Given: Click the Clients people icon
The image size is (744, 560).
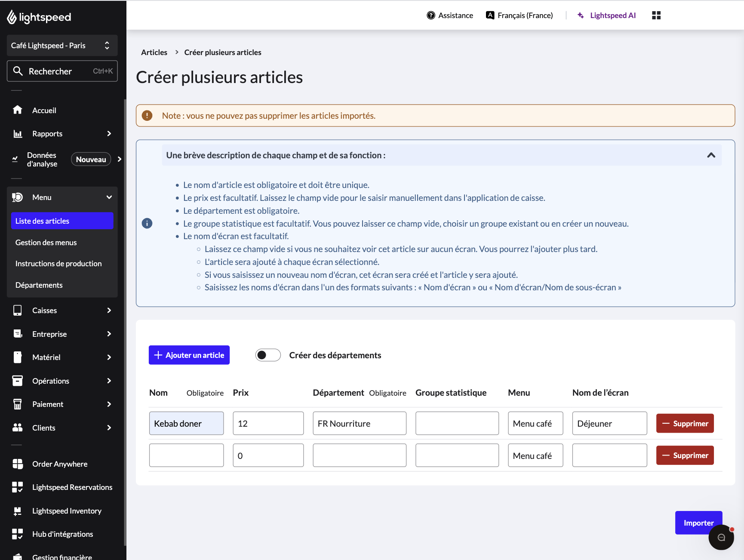Looking at the screenshot, I should coord(18,428).
